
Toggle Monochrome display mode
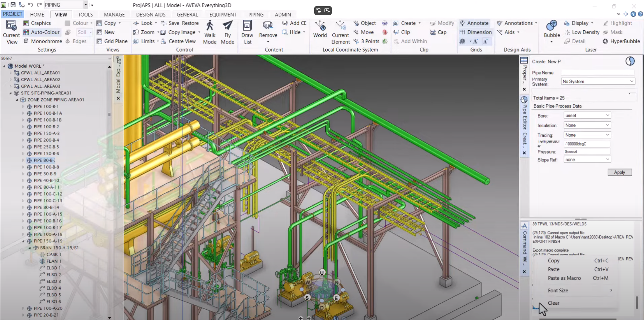[x=43, y=41]
